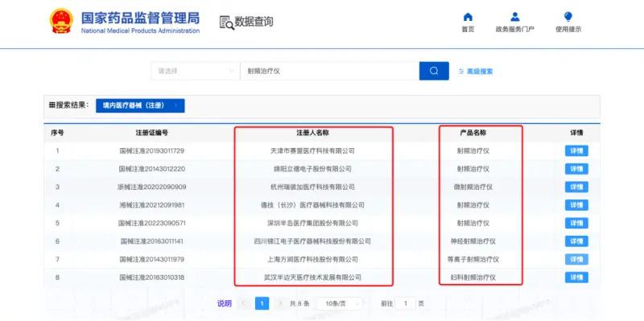Click the 序号 column header
The width and height of the screenshot is (644, 321).
57,133
